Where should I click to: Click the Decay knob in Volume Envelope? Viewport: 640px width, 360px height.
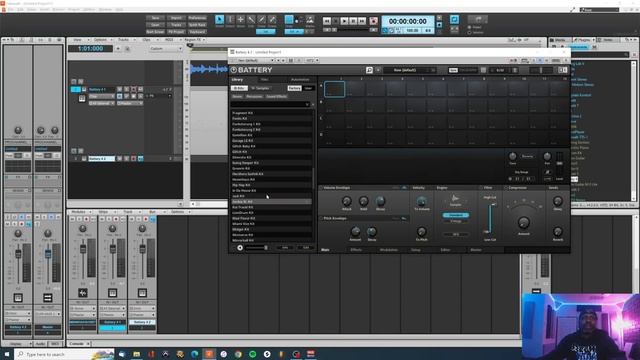380,200
